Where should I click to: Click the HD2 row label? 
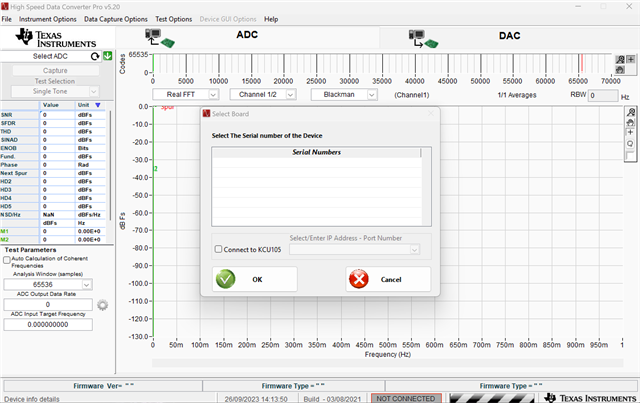pyautogui.click(x=6, y=181)
